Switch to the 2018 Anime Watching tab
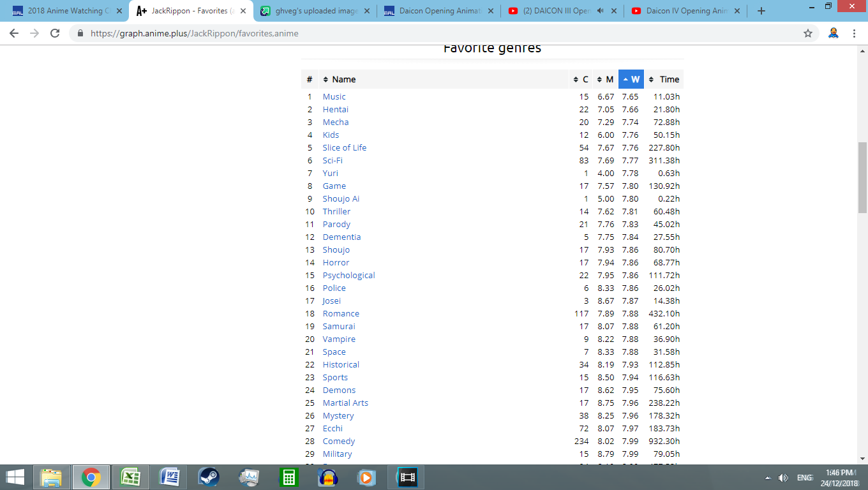The image size is (868, 490). (64, 11)
